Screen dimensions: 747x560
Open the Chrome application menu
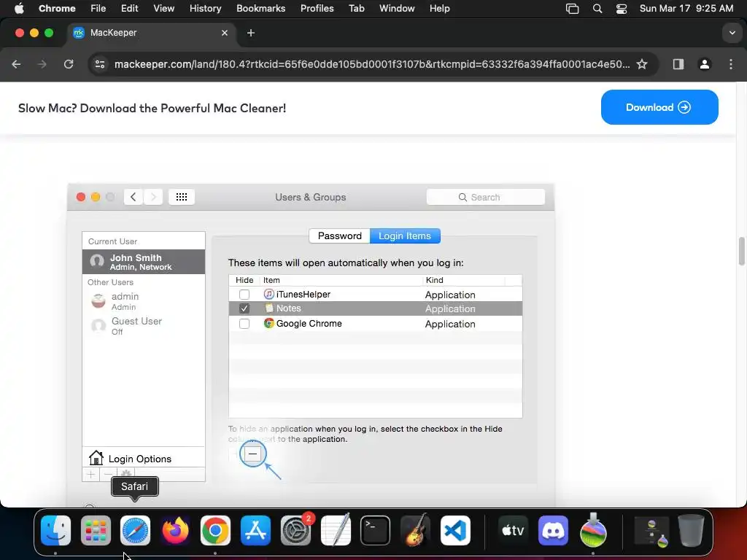pos(57,9)
